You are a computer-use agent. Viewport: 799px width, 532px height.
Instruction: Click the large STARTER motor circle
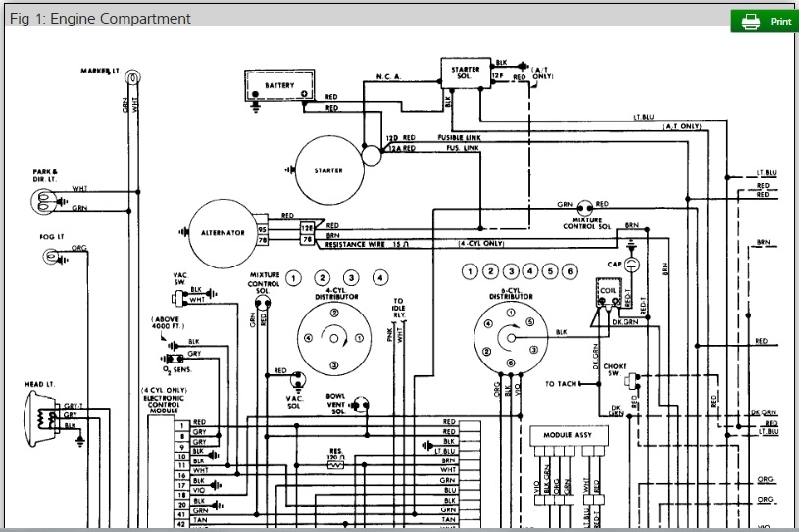tap(329, 170)
